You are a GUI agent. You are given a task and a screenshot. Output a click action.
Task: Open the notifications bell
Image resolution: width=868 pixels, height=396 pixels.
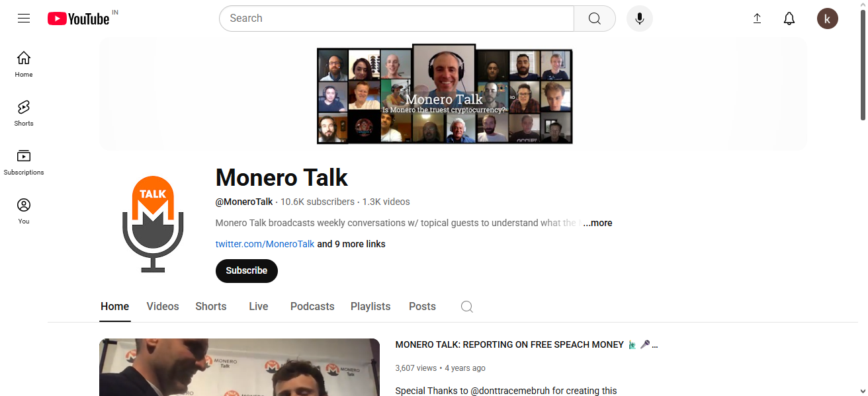click(x=789, y=19)
